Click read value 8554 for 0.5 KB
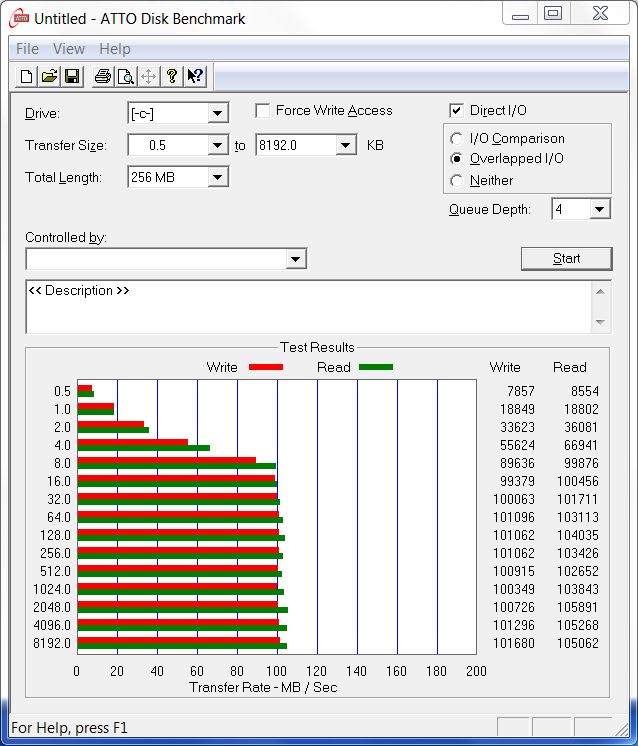The width and height of the screenshot is (638, 746). pos(585,391)
